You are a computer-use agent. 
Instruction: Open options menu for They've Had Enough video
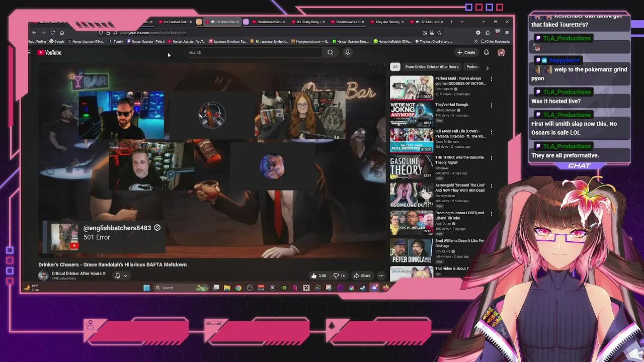[492, 105]
